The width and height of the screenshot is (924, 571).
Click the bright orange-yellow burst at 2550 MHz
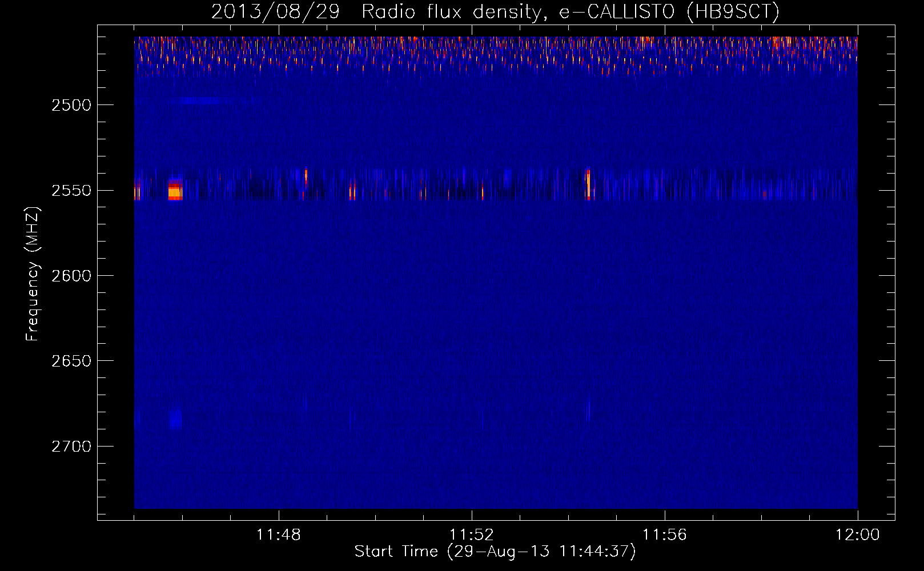175,189
